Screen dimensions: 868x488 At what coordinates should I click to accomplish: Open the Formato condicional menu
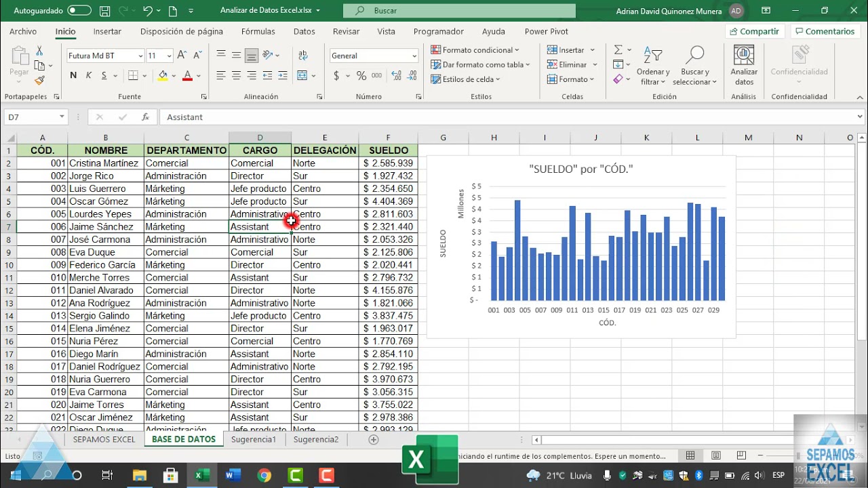click(x=475, y=50)
